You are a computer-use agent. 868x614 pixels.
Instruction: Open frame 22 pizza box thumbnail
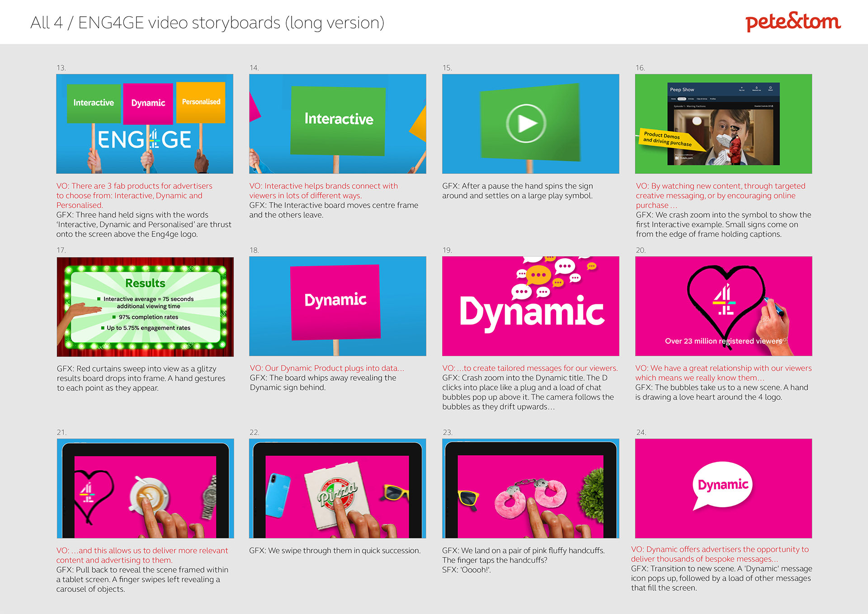pos(338,488)
